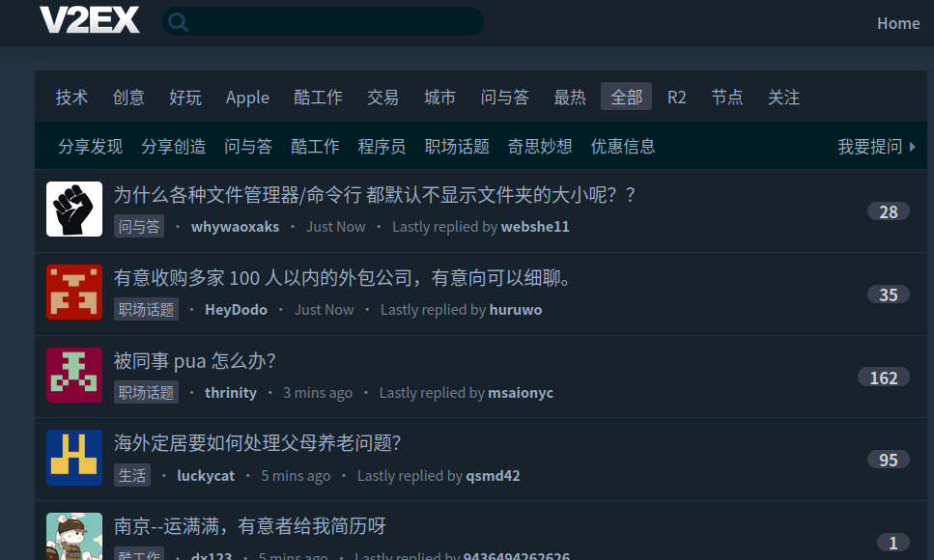This screenshot has width=934, height=560.
Task: Switch to the 技术 tab
Action: click(71, 98)
